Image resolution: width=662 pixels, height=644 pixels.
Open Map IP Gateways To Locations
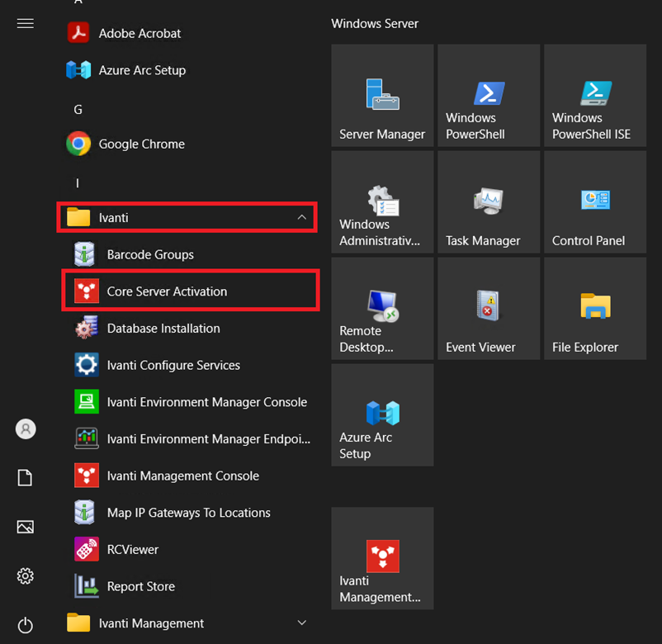[x=188, y=513]
